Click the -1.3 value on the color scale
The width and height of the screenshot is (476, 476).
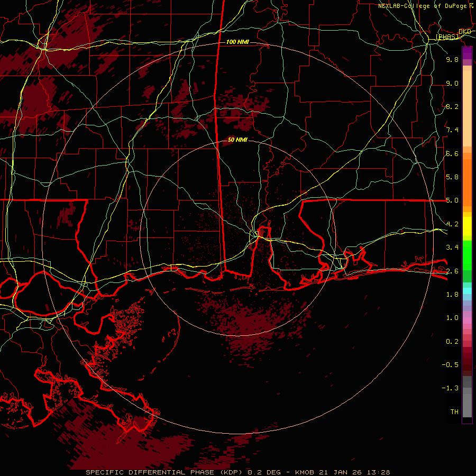450,388
